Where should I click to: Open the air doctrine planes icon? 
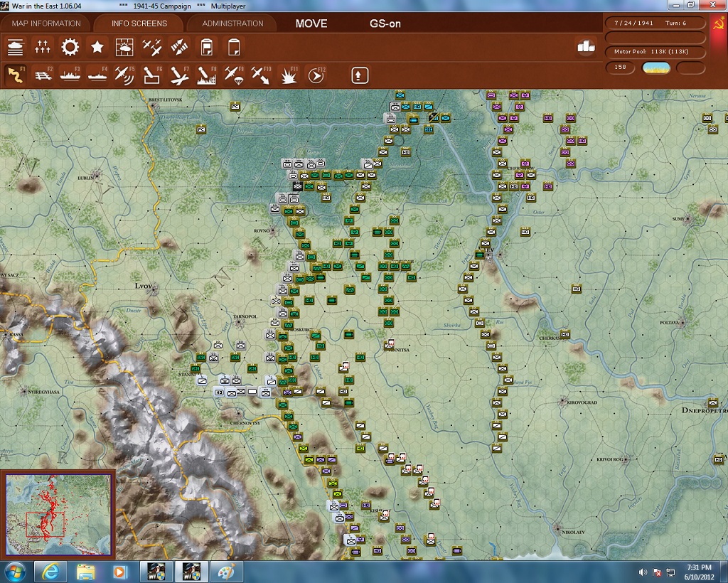152,47
